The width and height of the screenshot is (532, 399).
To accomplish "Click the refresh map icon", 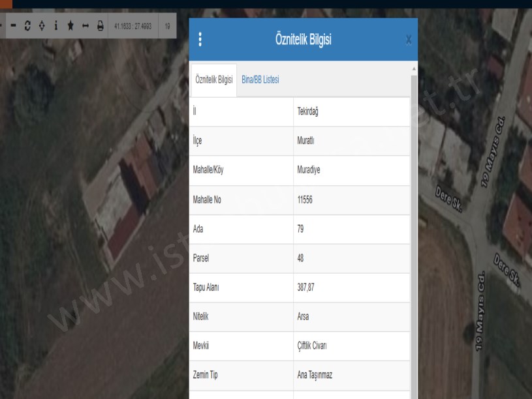I will [x=28, y=27].
